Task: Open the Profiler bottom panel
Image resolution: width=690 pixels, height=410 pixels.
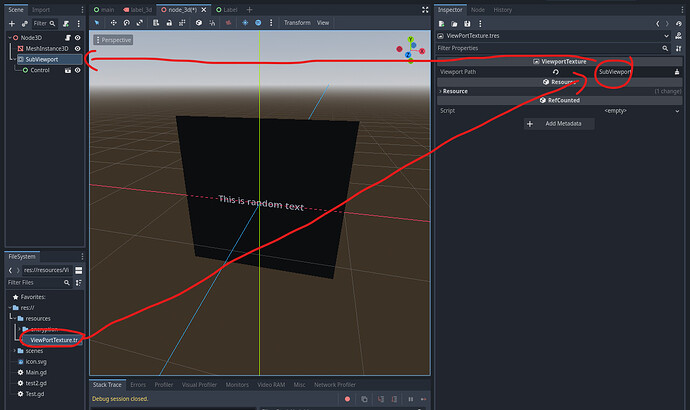Action: coord(166,384)
